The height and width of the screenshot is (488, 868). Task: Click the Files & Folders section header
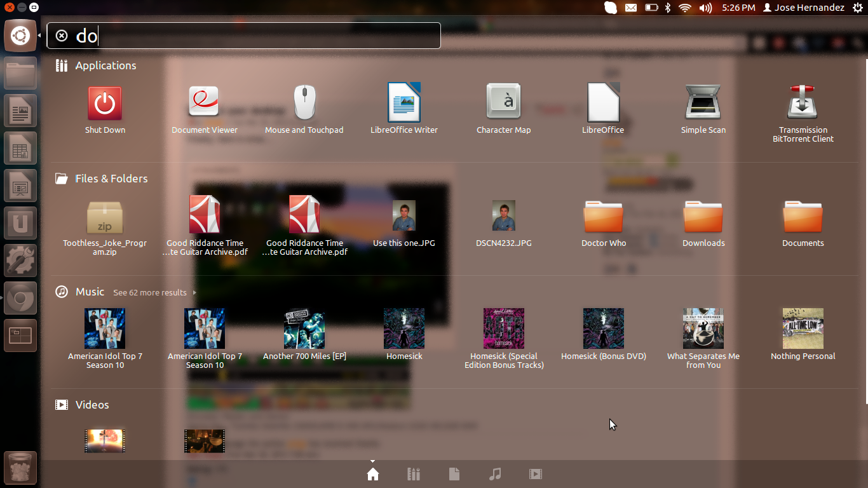pyautogui.click(x=111, y=179)
